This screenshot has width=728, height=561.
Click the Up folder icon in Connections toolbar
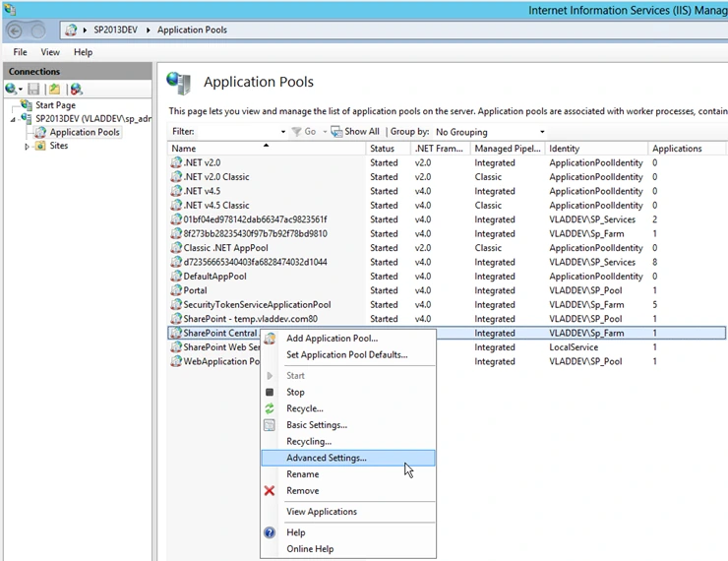click(x=55, y=89)
